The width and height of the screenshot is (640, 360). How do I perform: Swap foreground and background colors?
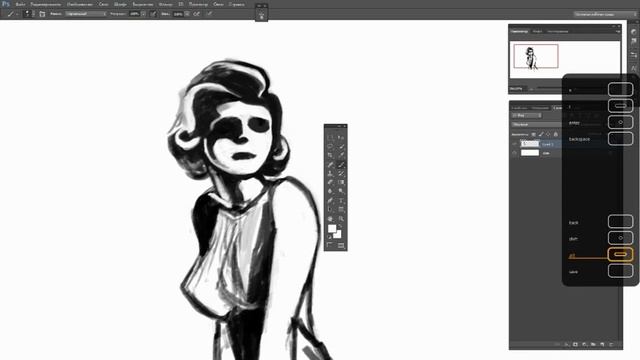click(341, 225)
